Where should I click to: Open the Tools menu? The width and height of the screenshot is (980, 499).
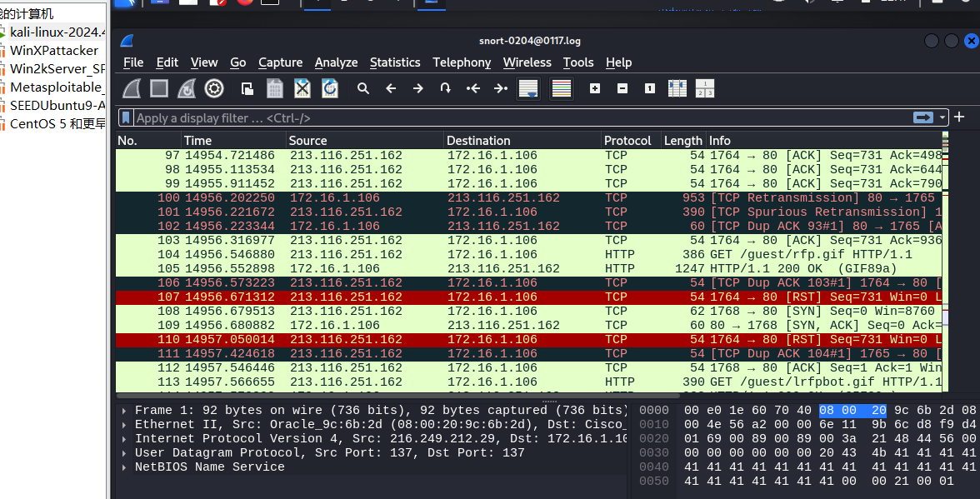click(578, 62)
